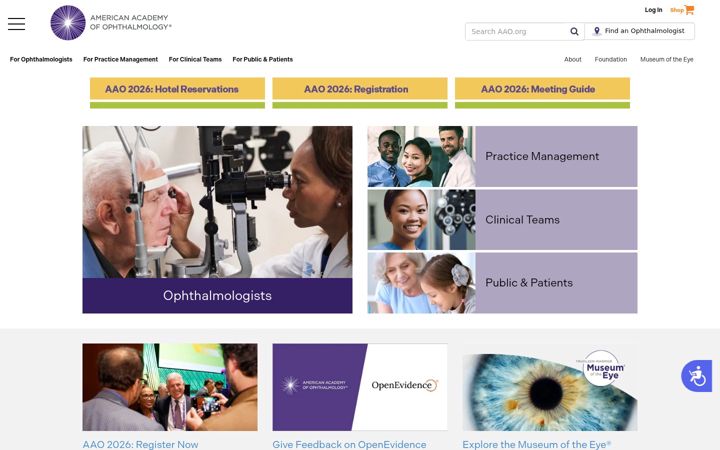Click AAO 2026: Registration banner
720x450 pixels.
click(360, 93)
